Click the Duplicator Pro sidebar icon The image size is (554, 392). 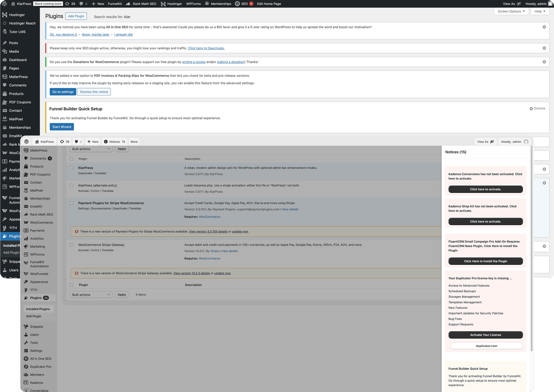coord(26,367)
